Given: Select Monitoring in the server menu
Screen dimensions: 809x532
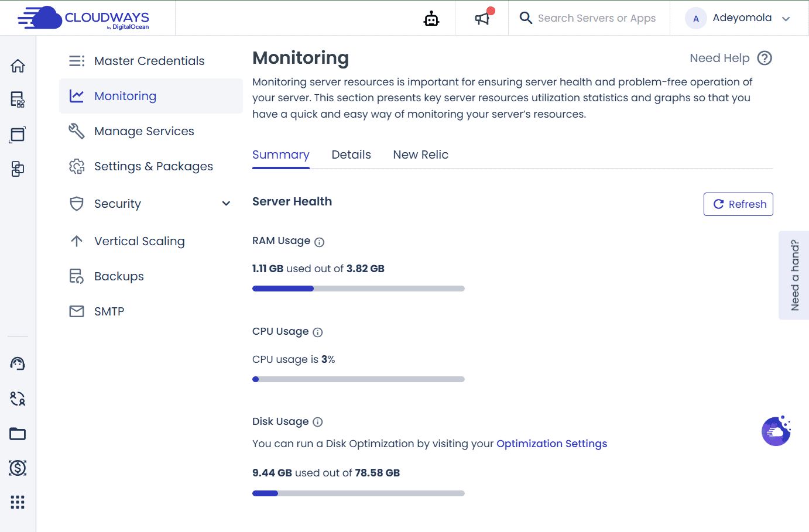Looking at the screenshot, I should click(x=151, y=96).
